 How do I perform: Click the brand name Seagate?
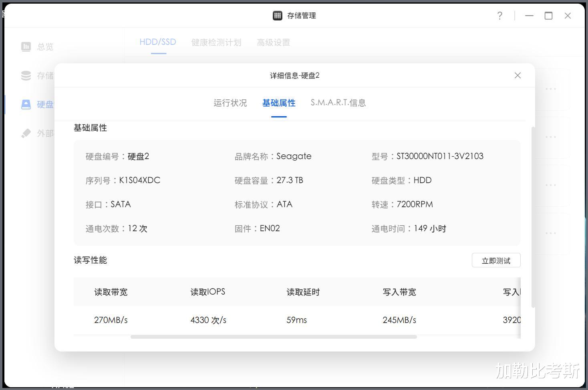pyautogui.click(x=294, y=156)
